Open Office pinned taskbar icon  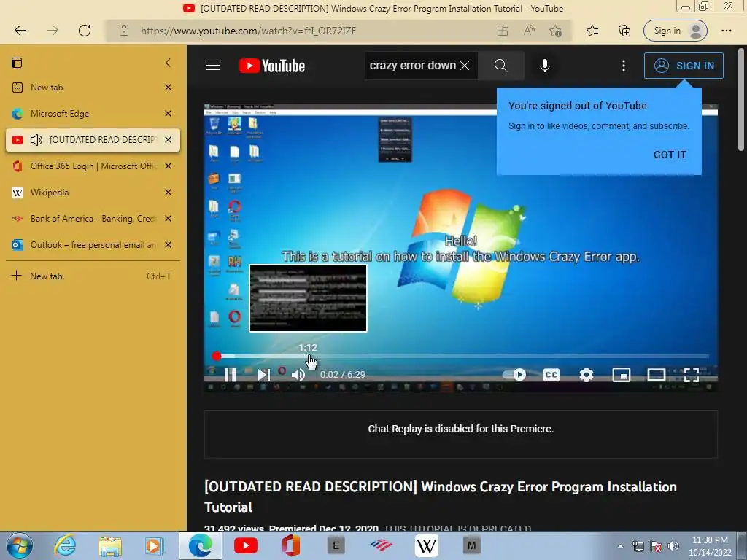[x=290, y=545]
